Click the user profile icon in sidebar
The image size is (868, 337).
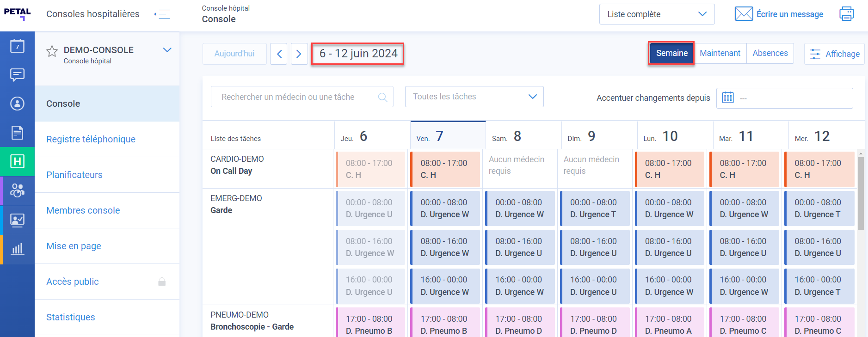pos(17,104)
